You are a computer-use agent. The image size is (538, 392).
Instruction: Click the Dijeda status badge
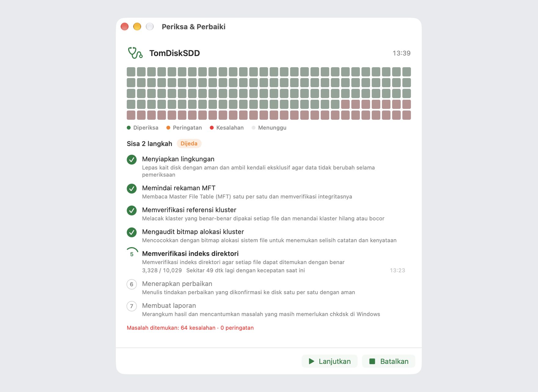click(x=189, y=143)
